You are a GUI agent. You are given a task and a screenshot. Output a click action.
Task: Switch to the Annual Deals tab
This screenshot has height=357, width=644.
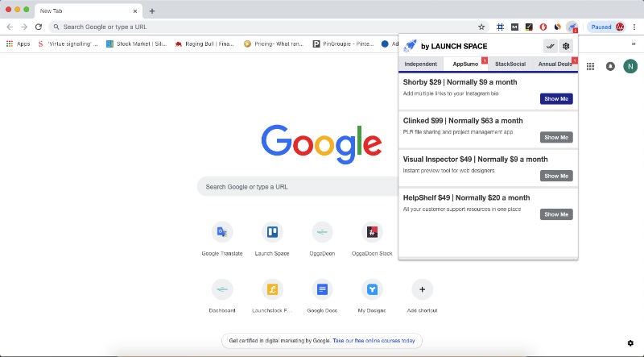point(555,64)
